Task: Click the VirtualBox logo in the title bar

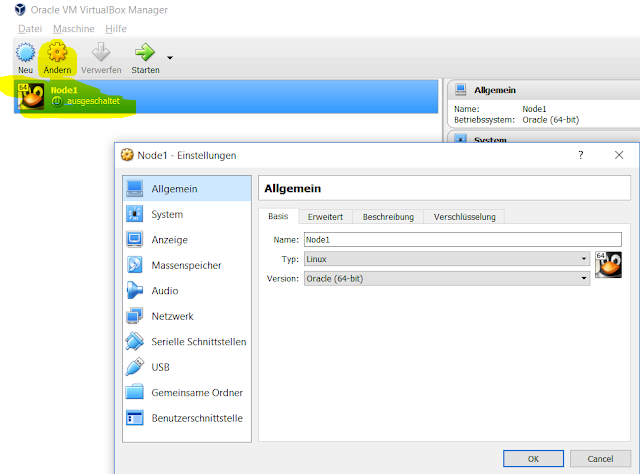Action: [x=20, y=9]
